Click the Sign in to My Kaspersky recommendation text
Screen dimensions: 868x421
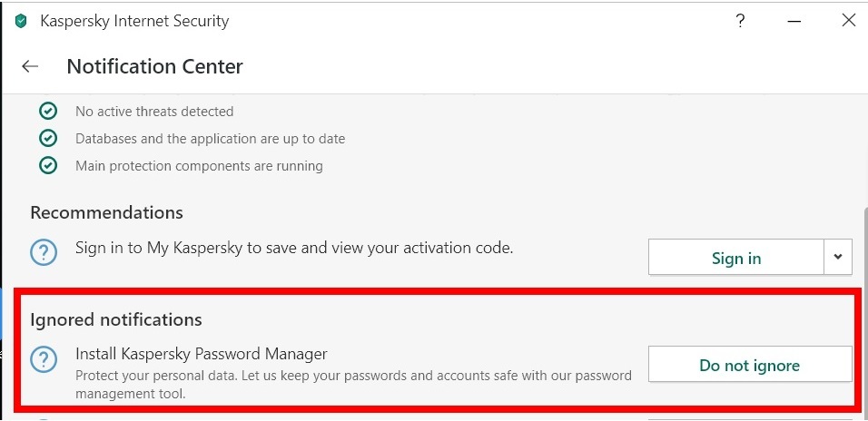(294, 248)
